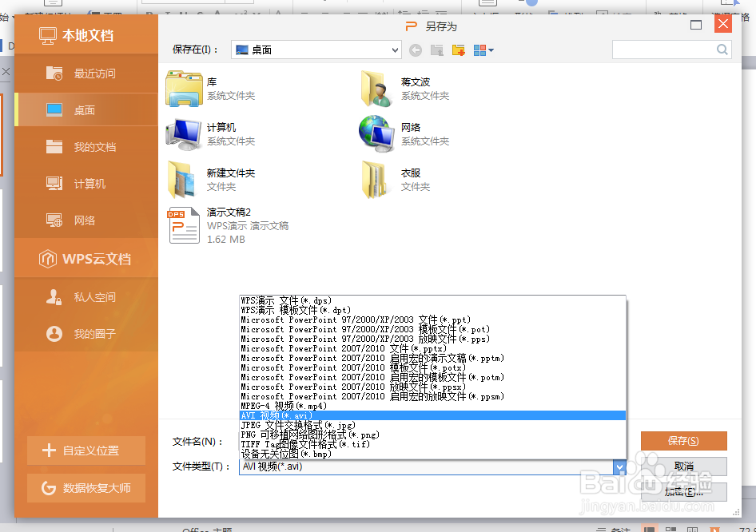Open the view mode menu

tap(483, 50)
